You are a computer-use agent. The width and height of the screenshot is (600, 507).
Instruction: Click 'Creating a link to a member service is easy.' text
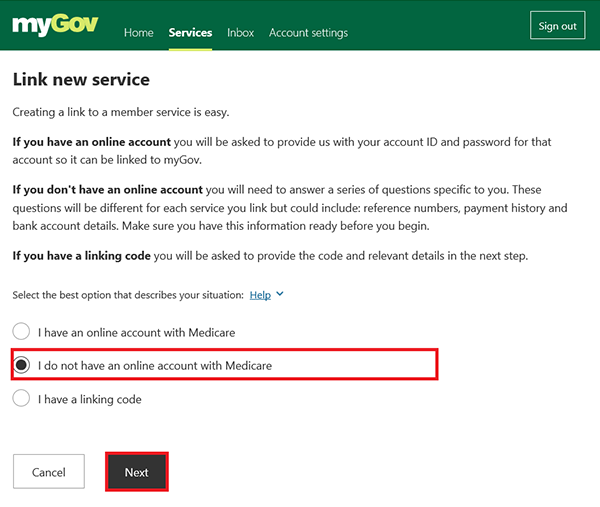(121, 112)
